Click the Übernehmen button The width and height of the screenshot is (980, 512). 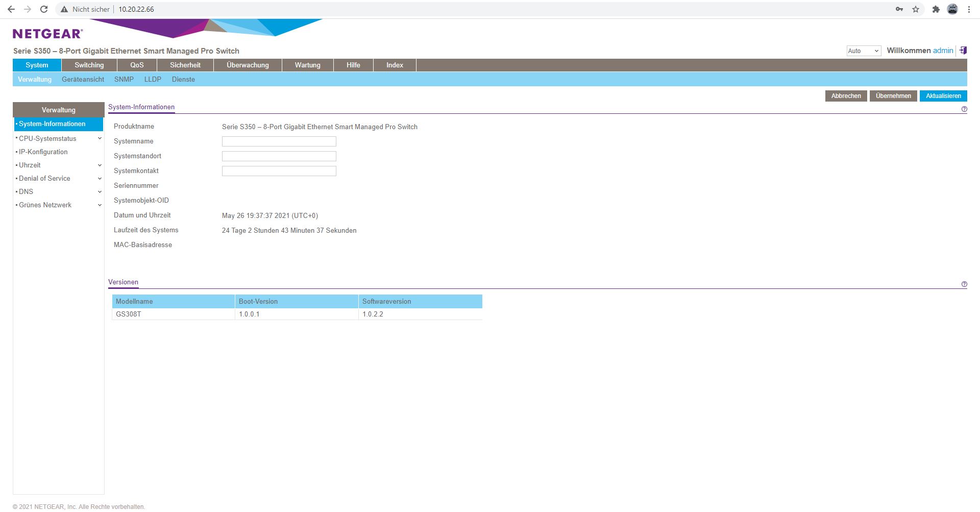pyautogui.click(x=893, y=96)
